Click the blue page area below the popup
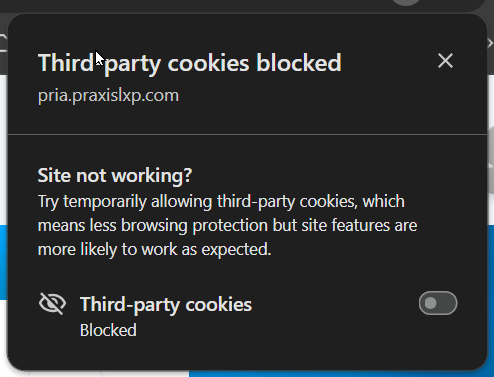The width and height of the screenshot is (494, 377). pyautogui.click(x=338, y=374)
